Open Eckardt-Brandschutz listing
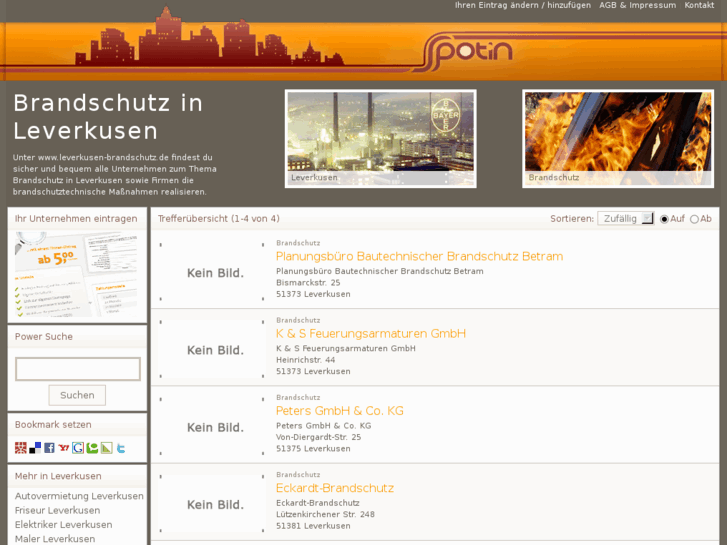 [335, 488]
